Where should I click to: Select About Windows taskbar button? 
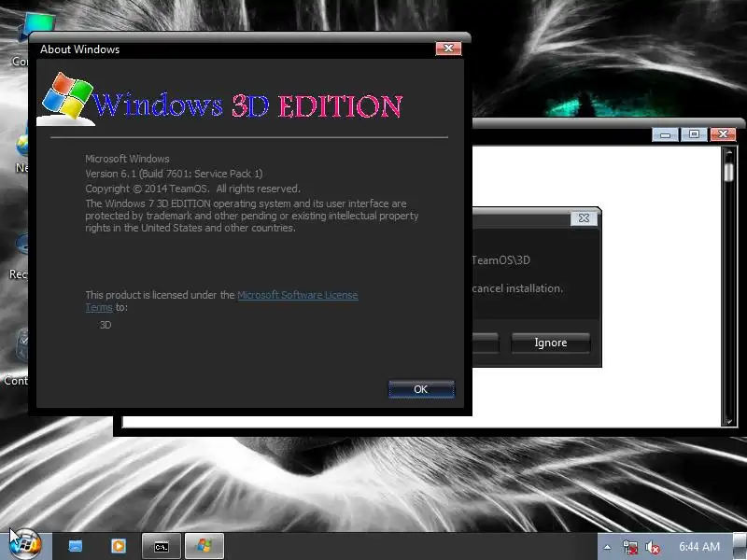click(204, 546)
